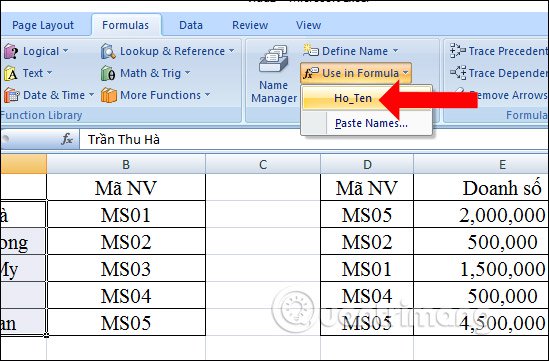Click the Trace Dependents icon
The width and height of the screenshot is (549, 361).
[x=458, y=73]
